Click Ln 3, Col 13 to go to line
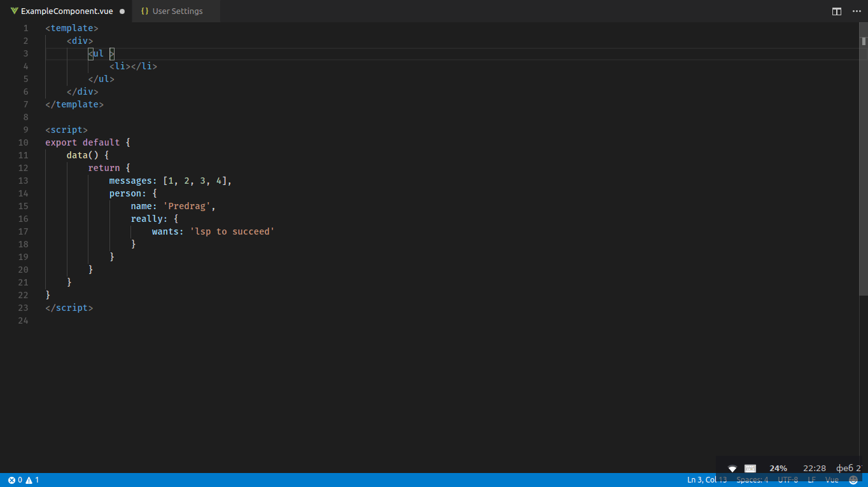Image resolution: width=868 pixels, height=487 pixels. pyautogui.click(x=706, y=480)
